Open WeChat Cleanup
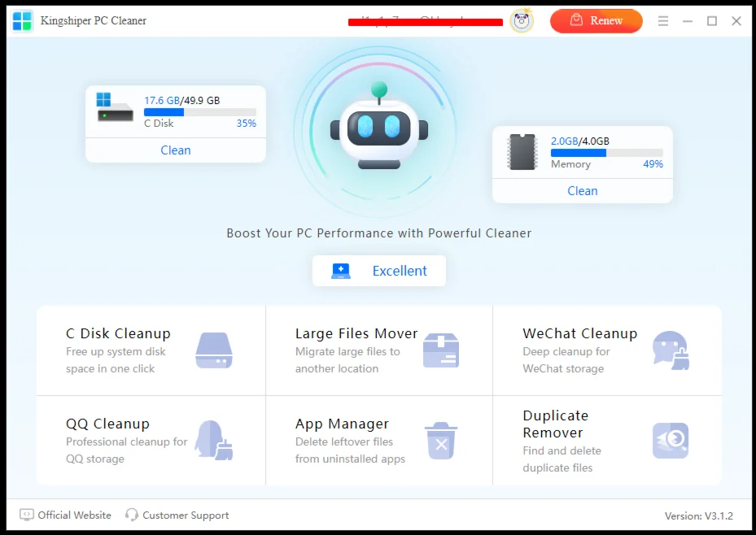The height and width of the screenshot is (535, 756). tap(607, 350)
